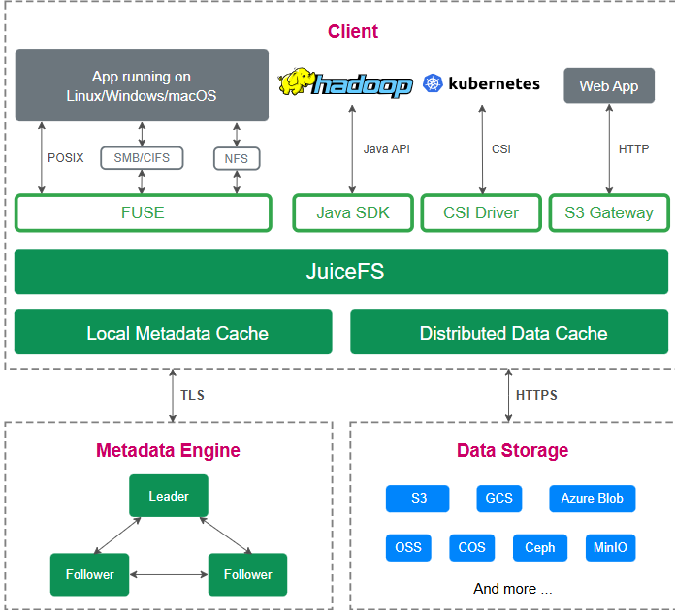
Task: Click the S3 Gateway block
Action: click(609, 212)
